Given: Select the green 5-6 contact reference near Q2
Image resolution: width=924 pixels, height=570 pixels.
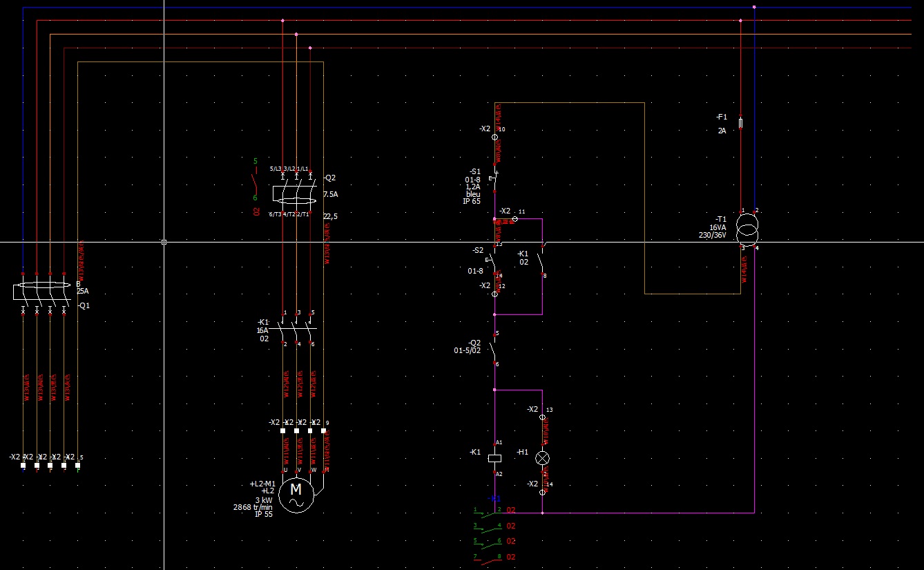Looking at the screenshot, I should click(x=255, y=180).
